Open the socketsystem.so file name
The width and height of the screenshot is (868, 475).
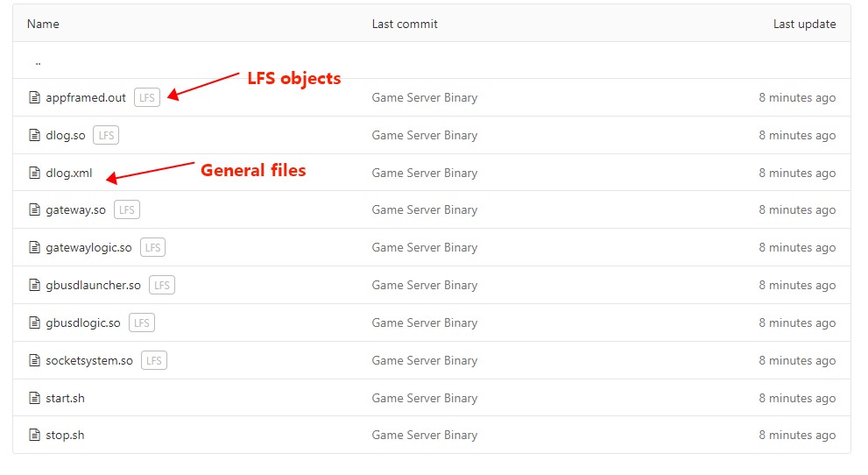[89, 361]
